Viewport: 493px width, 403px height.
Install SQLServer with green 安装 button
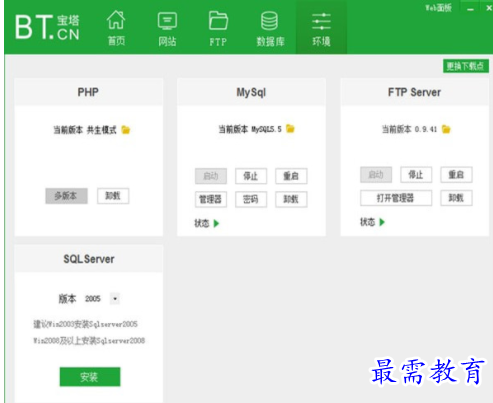[90, 377]
